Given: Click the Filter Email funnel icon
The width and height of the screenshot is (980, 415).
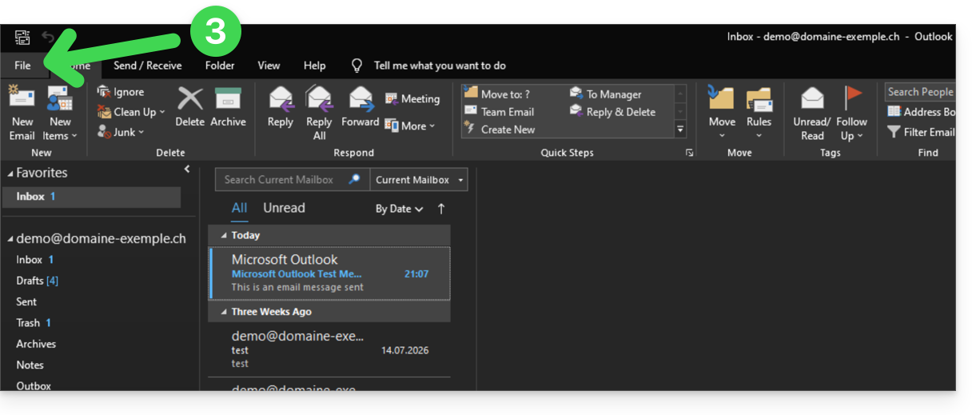Looking at the screenshot, I should pos(894,132).
